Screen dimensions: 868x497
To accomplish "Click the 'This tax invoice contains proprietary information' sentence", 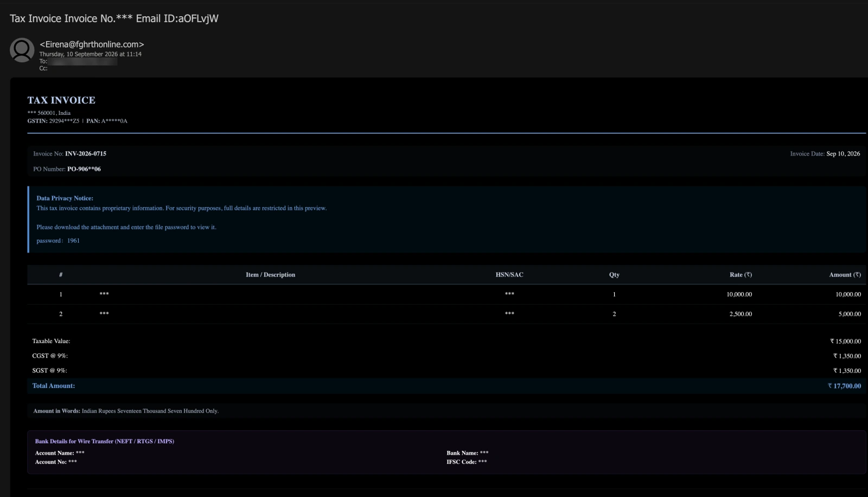I will (181, 208).
